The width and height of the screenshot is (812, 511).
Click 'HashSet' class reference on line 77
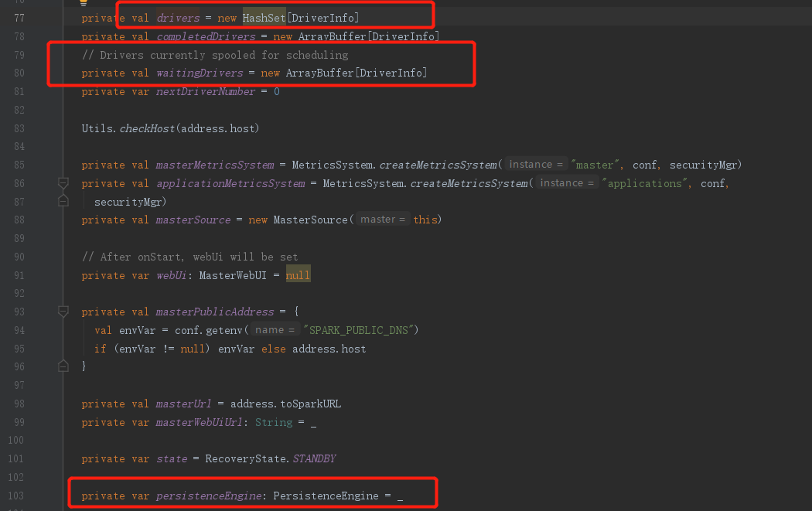264,18
